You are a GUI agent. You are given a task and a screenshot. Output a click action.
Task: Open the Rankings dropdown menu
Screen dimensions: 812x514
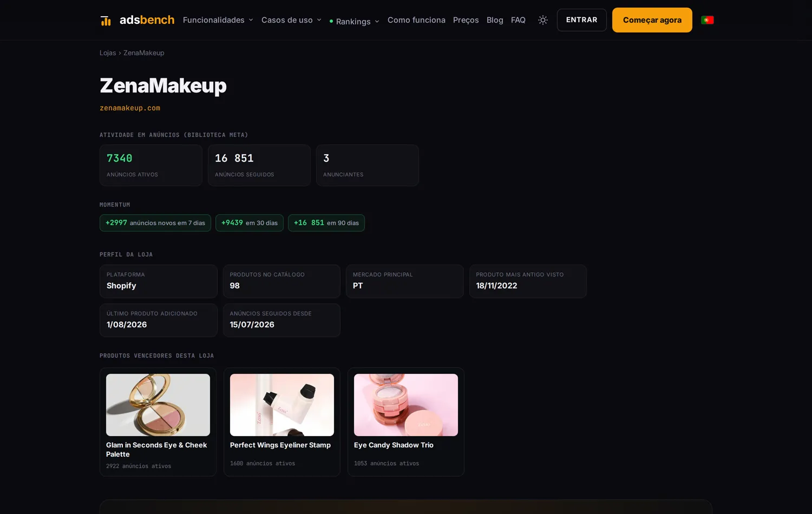tap(355, 22)
